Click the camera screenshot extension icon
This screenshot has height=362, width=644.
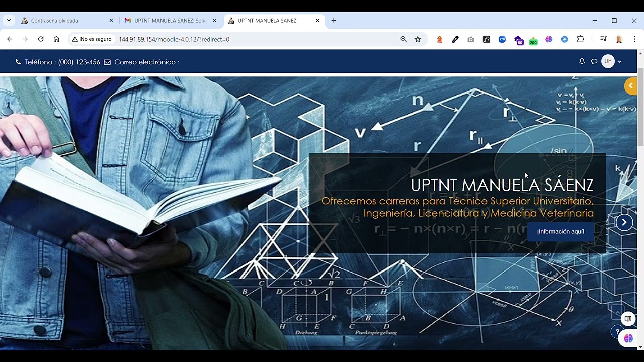coord(471,39)
